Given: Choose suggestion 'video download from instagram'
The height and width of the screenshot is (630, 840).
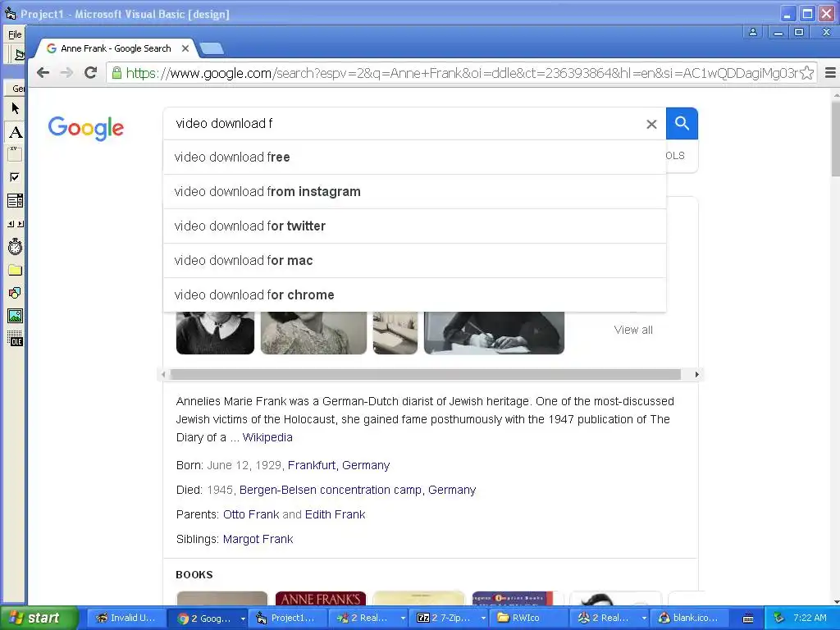Looking at the screenshot, I should click(414, 192).
